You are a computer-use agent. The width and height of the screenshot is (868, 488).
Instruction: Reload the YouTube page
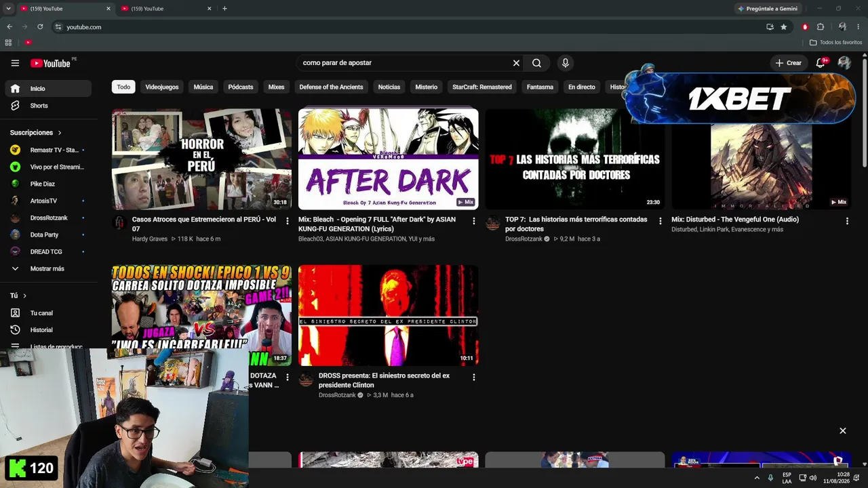click(40, 27)
